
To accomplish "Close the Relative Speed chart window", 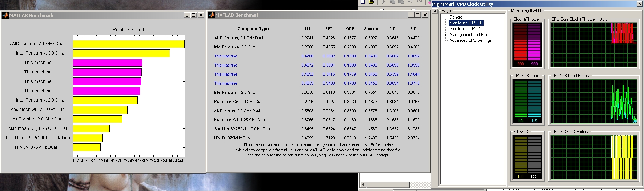I will click(201, 15).
